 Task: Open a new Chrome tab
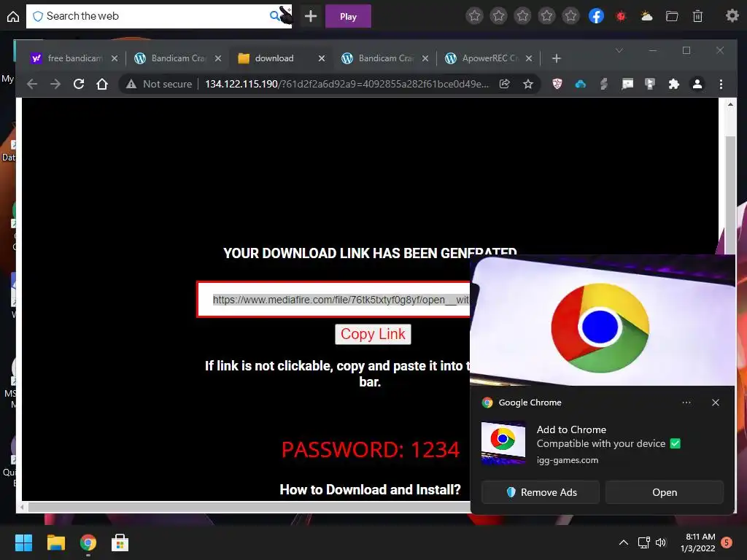tap(556, 58)
